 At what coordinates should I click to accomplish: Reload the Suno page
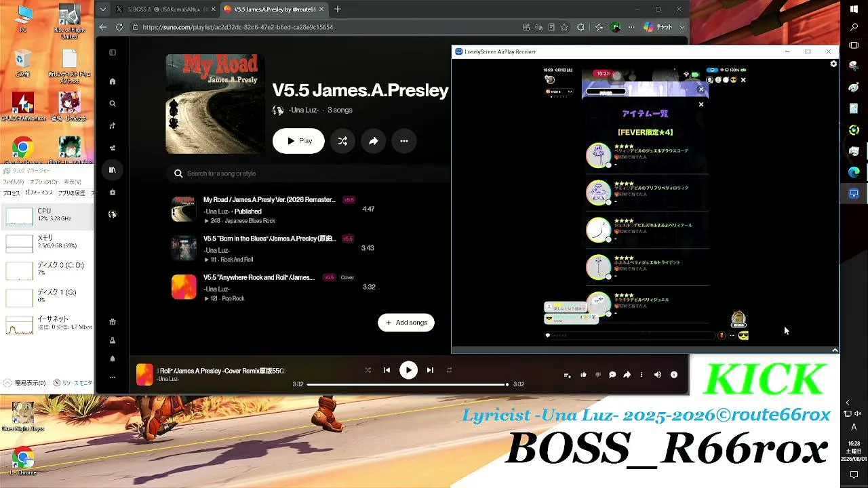pos(119,27)
